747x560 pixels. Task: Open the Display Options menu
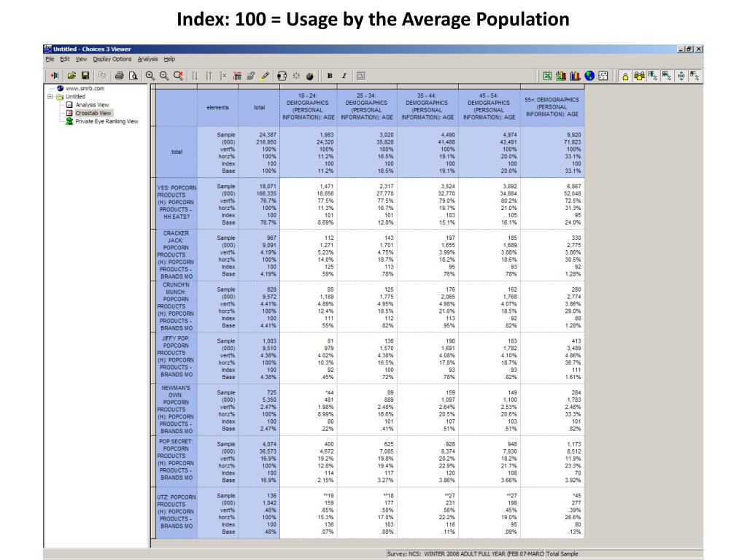click(x=112, y=59)
